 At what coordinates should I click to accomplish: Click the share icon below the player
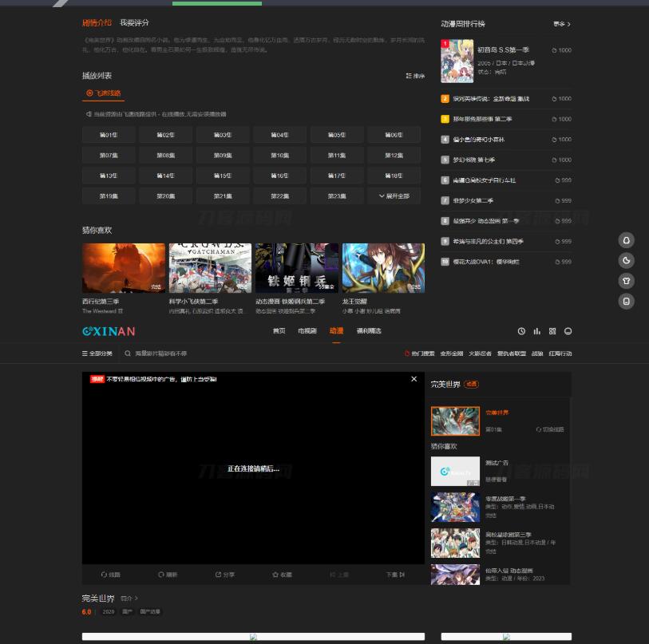(224, 575)
